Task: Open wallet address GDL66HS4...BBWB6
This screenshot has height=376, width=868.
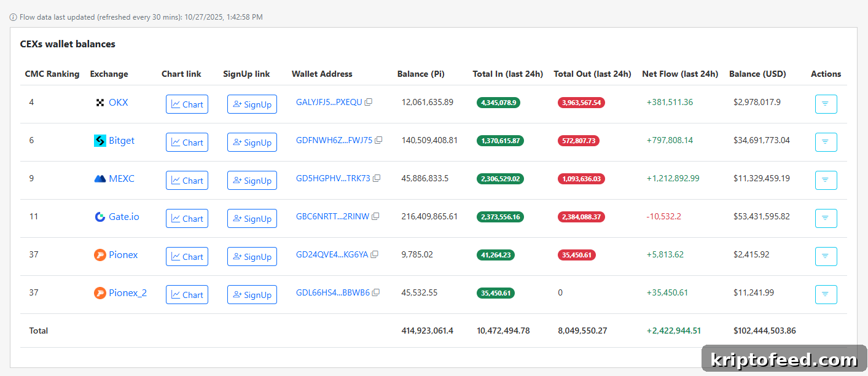Action: [x=333, y=293]
